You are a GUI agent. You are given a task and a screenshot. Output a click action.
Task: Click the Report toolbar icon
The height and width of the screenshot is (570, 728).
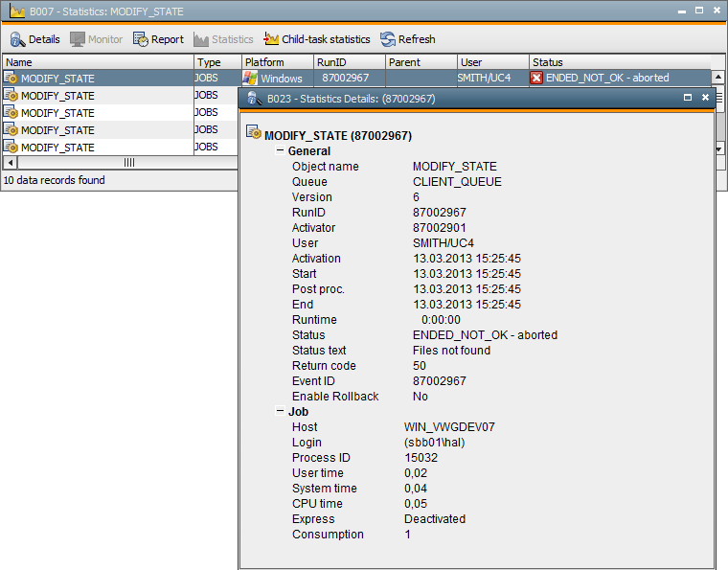[141, 39]
